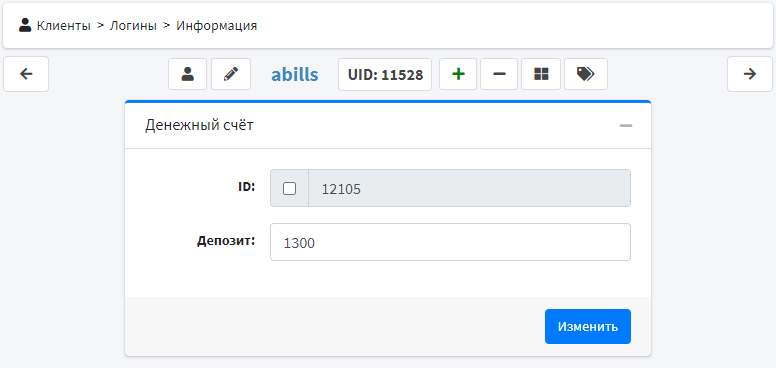
Task: Click the pencil edit icon button
Action: 231,74
